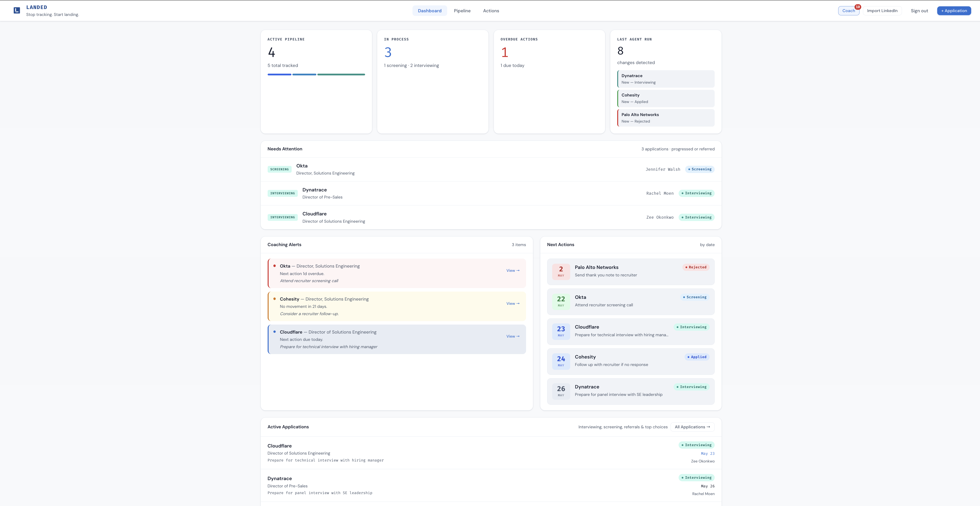Click 'Rachel Moen' under May 26

703,494
